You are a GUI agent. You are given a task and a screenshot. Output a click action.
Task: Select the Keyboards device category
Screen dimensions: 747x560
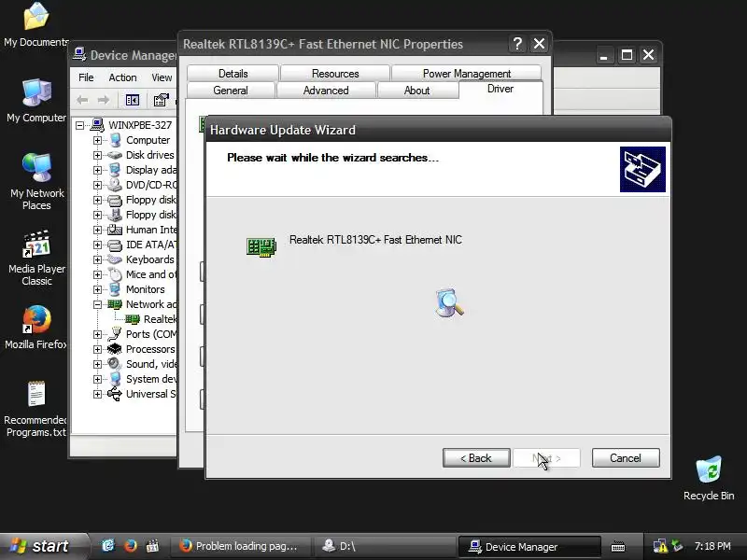149,259
